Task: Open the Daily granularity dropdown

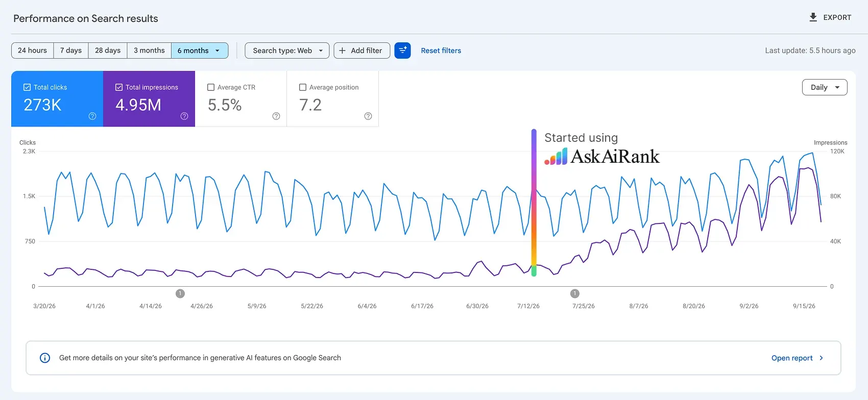Action: (x=825, y=87)
